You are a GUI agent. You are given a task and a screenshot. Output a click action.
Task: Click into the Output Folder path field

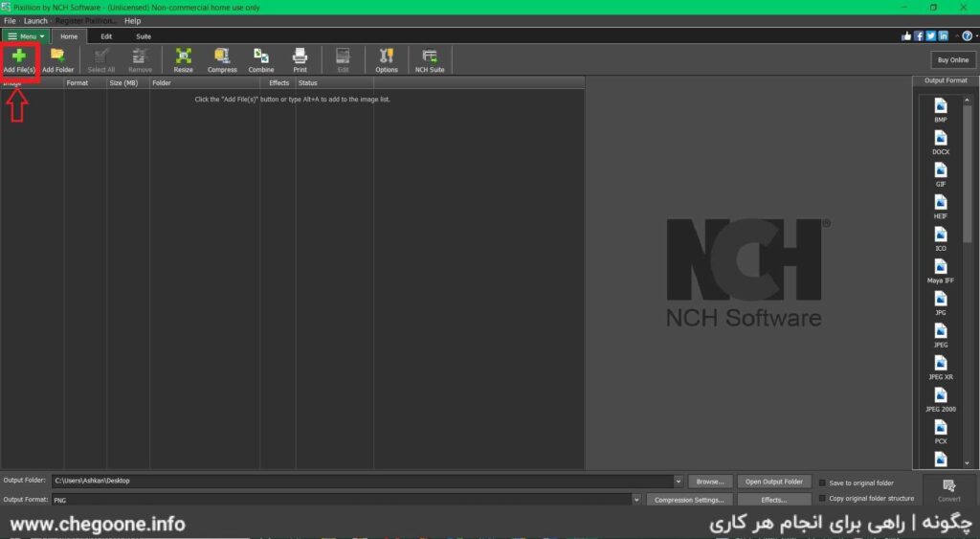tap(363, 481)
